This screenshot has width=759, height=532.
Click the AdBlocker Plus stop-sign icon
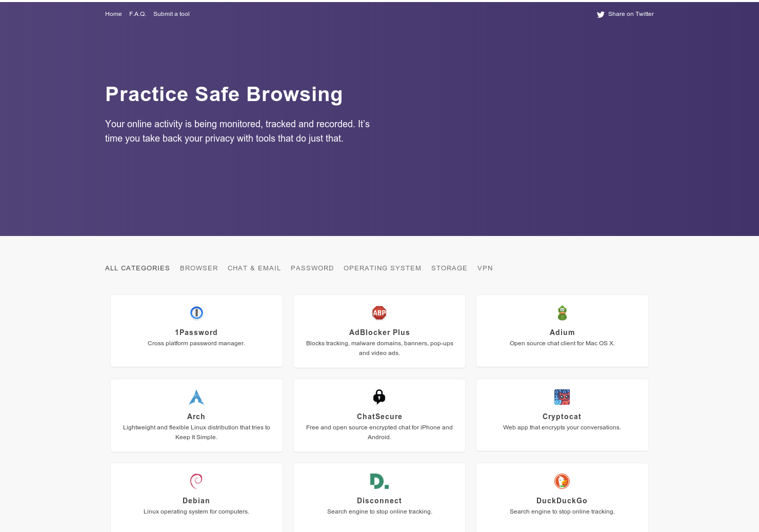(379, 312)
